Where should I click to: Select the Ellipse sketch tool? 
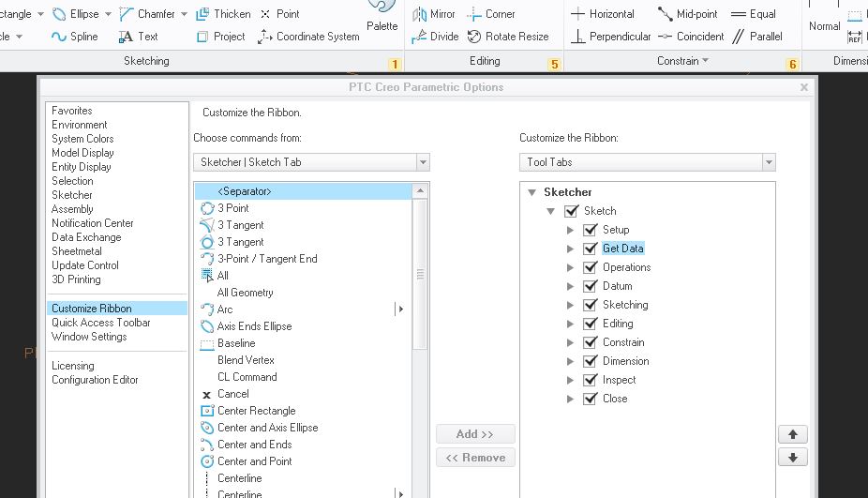[x=75, y=14]
